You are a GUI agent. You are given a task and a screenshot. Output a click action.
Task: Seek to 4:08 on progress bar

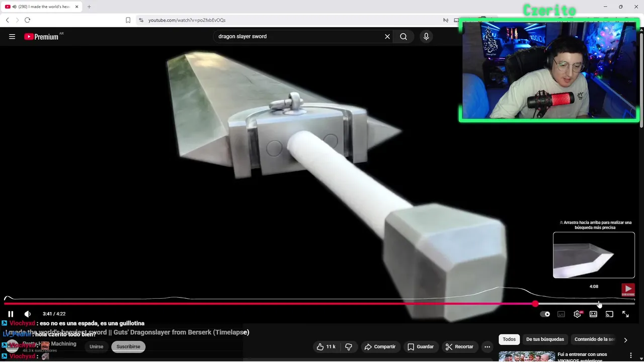click(599, 304)
